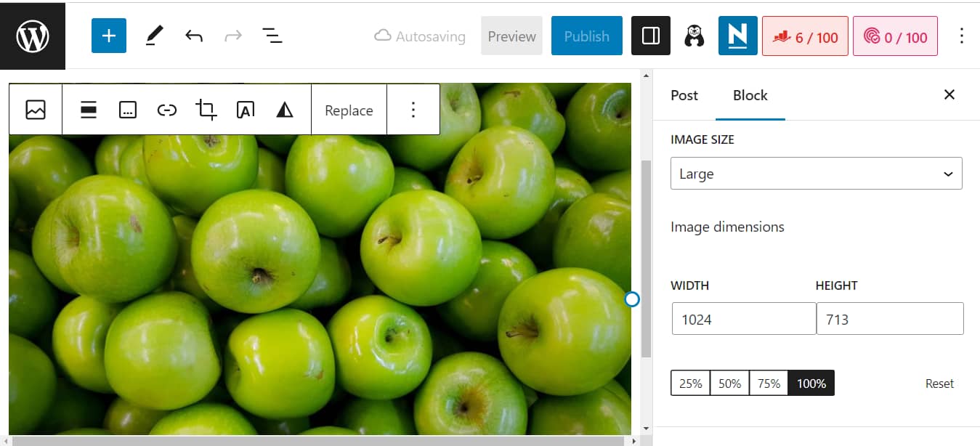The height and width of the screenshot is (446, 980).
Task: Open the document overview list view
Action: coord(272,36)
